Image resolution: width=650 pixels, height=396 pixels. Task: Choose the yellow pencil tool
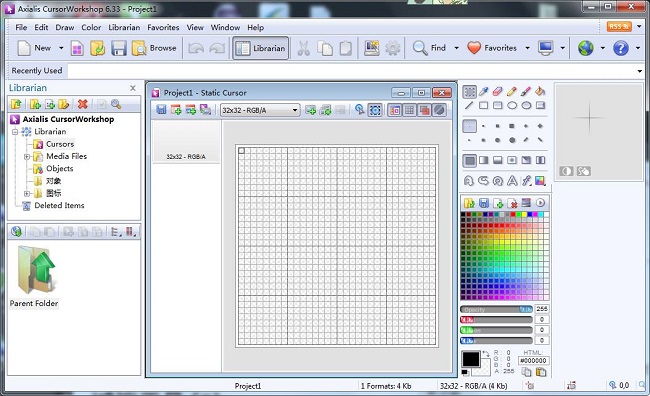tap(512, 92)
